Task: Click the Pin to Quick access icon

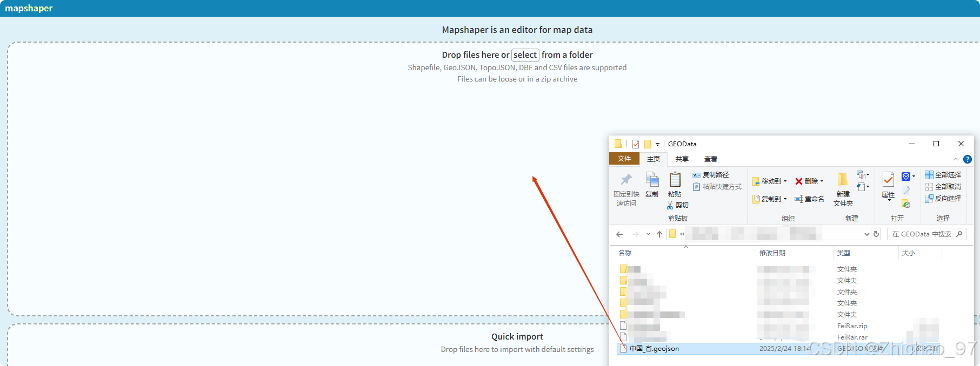Action: tap(626, 179)
